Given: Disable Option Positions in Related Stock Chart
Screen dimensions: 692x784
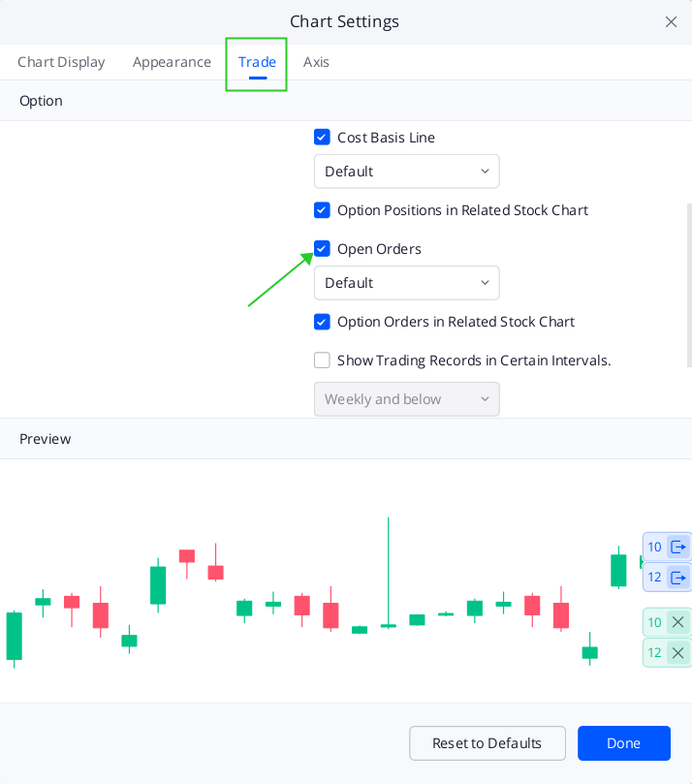Looking at the screenshot, I should click(322, 210).
